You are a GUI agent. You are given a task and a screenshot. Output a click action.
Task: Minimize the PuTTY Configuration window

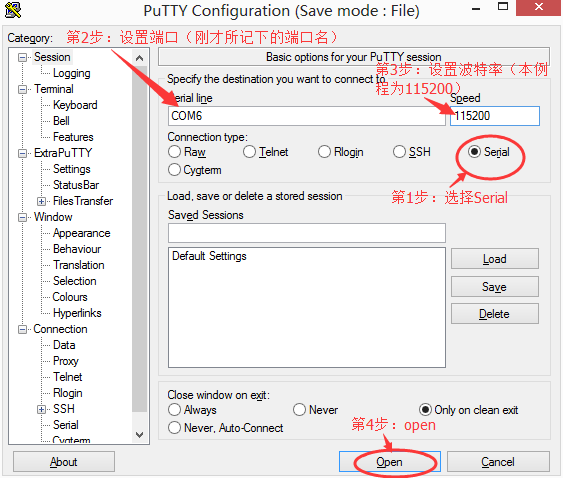pyautogui.click(x=476, y=9)
